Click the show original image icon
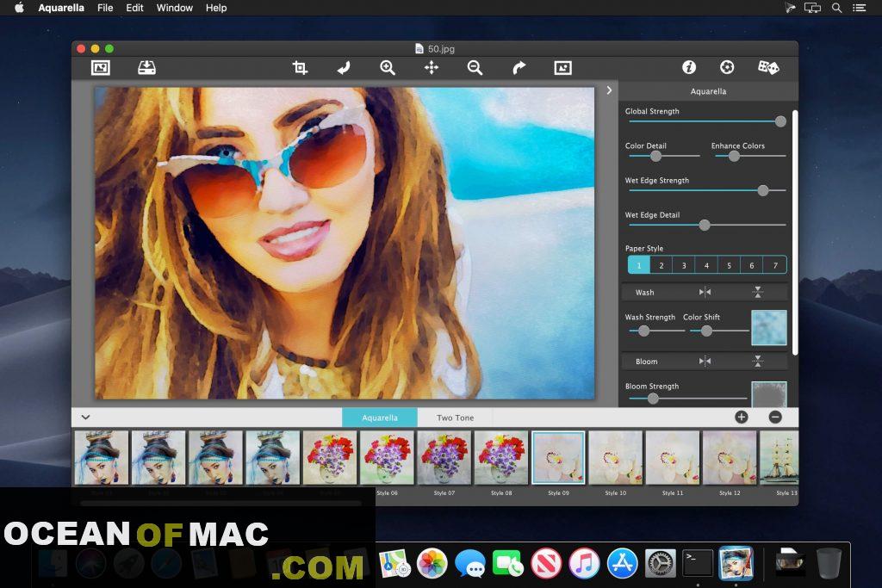Viewport: 882px width, 588px height. pos(563,68)
